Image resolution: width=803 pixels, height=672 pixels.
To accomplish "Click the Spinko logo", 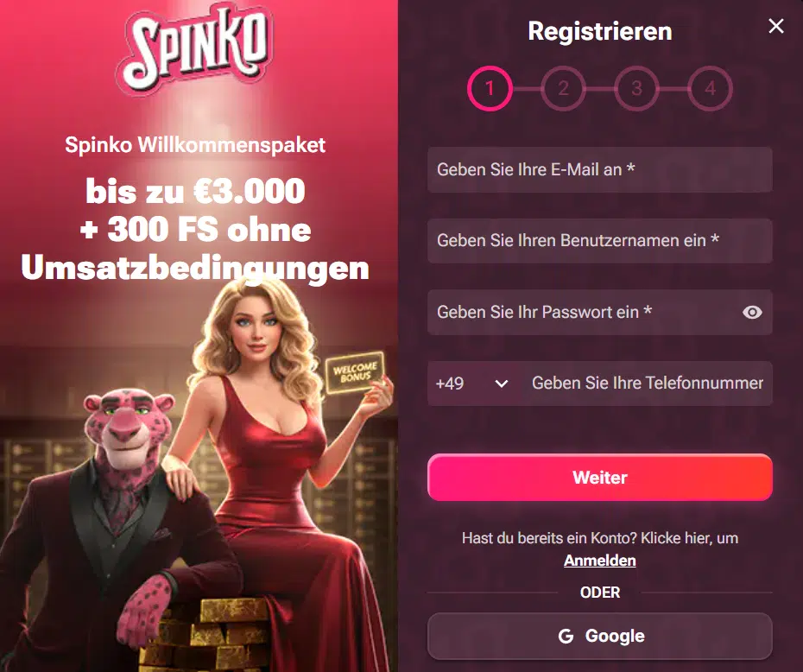I will pyautogui.click(x=194, y=50).
